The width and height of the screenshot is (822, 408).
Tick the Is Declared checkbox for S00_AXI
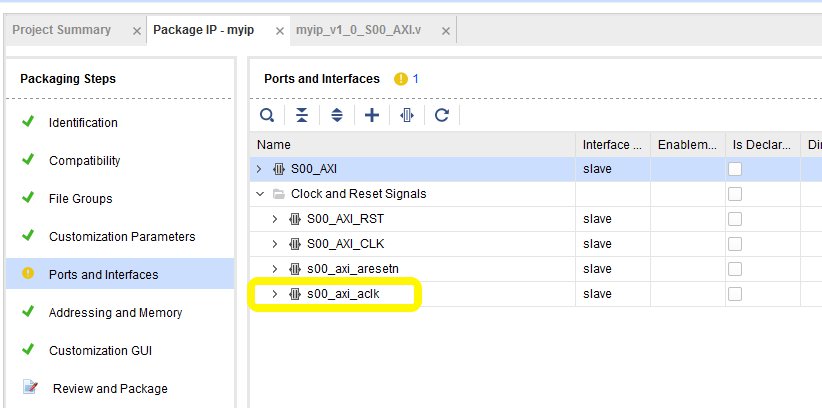click(x=735, y=169)
